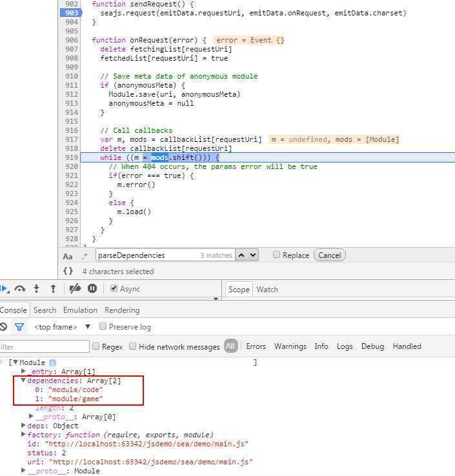This screenshot has width=455, height=476.
Task: Switch to the Scope tab
Action: [x=239, y=290]
